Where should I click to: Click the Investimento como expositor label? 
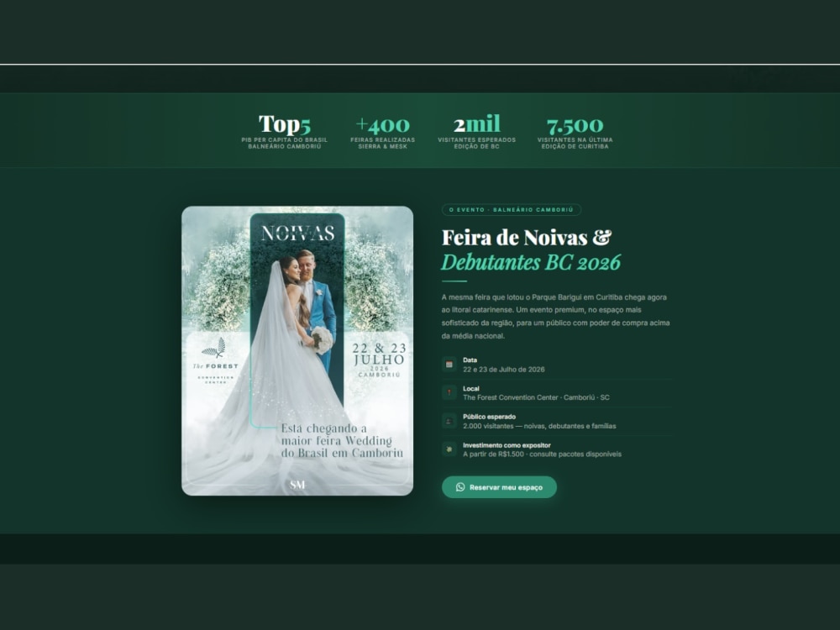pos(507,445)
